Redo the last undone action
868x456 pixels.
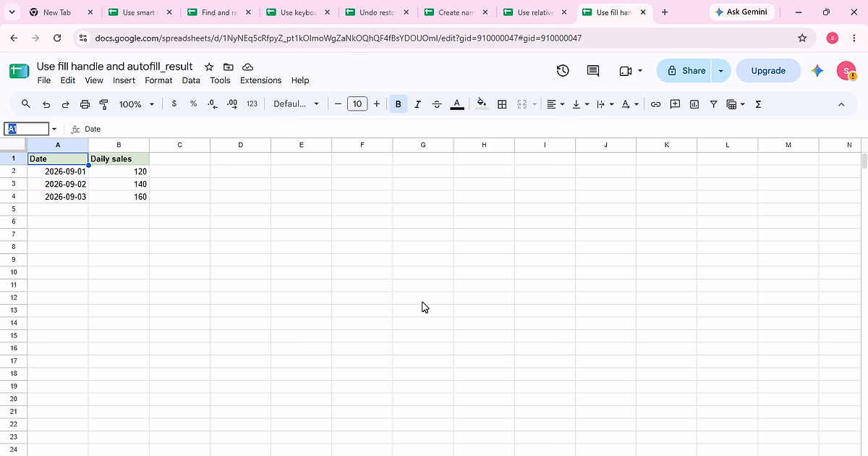(65, 104)
